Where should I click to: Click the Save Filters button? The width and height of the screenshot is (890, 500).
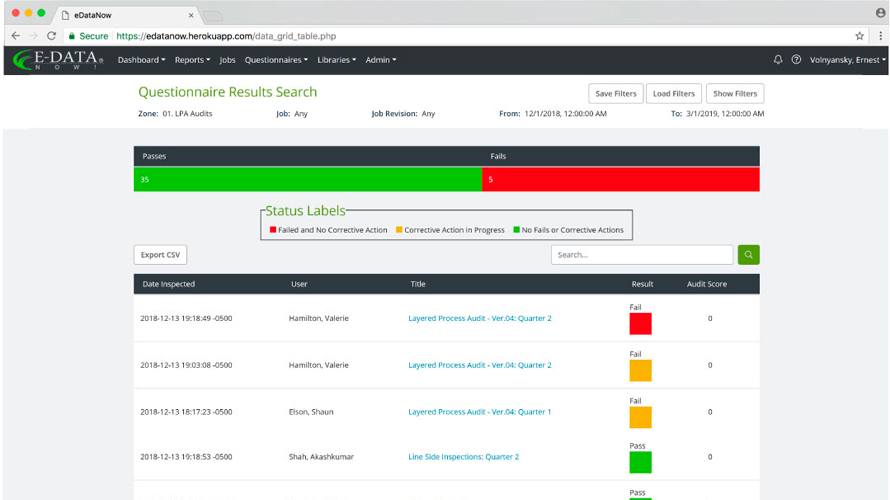616,94
